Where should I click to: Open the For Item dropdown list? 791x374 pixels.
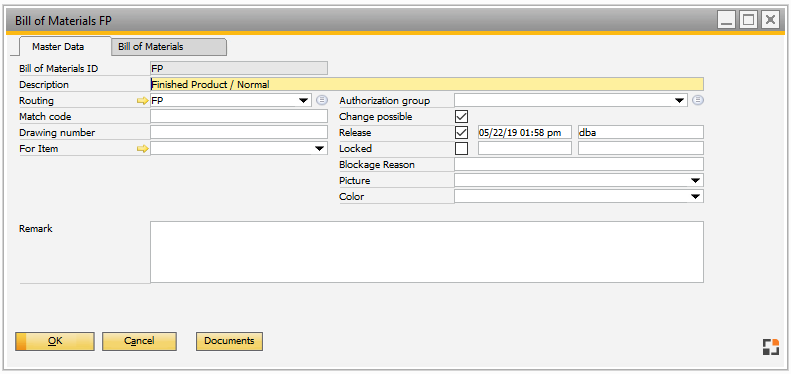click(x=319, y=149)
